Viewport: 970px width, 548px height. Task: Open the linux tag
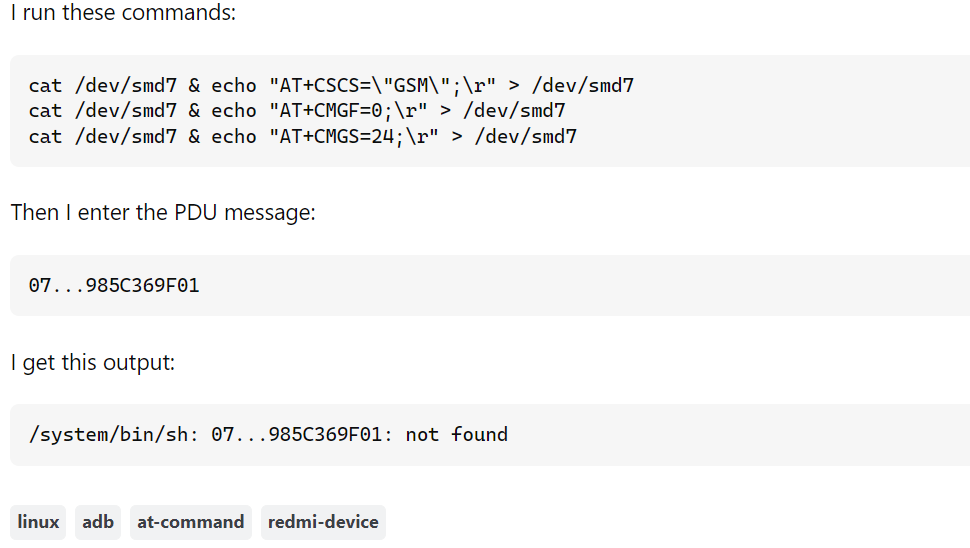38,522
